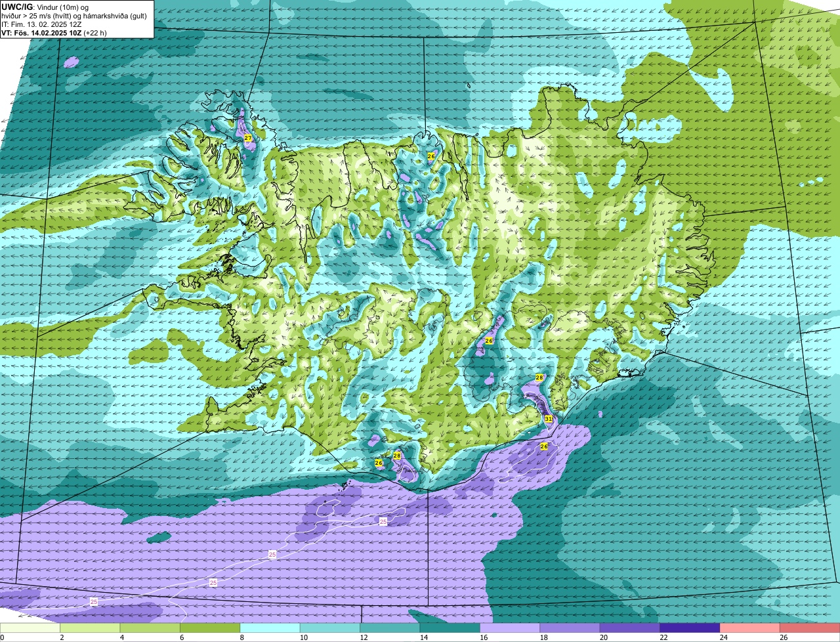Click the '2' tick label on the color scale
Screen dimensions: 840x642
[x=62, y=637]
